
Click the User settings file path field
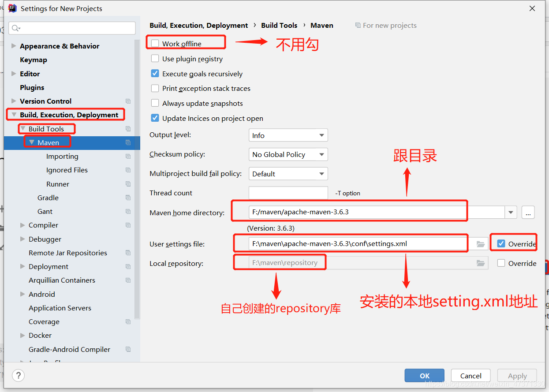point(359,243)
